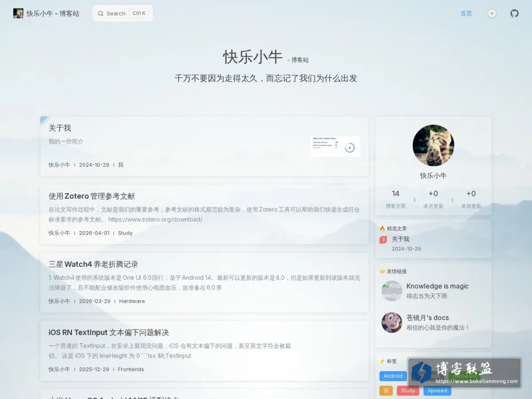Click the 快乐小牛 author on Zotero post
This screenshot has width=532, height=399.
point(59,233)
